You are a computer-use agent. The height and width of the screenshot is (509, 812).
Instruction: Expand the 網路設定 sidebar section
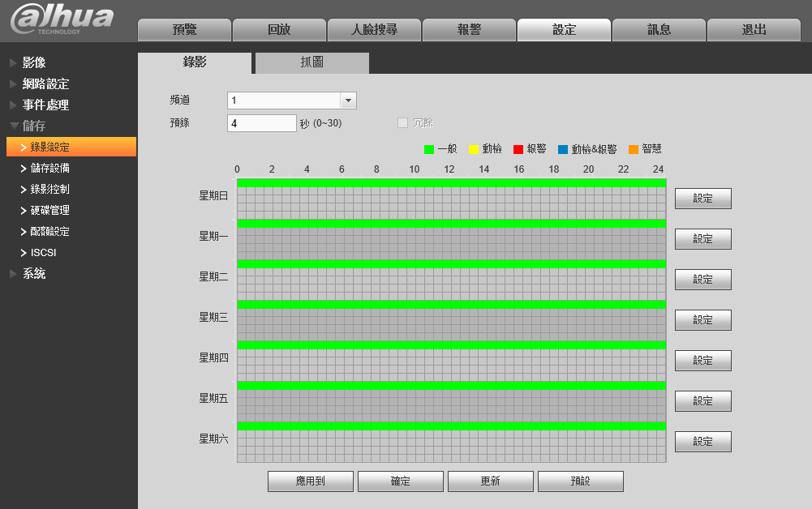tap(45, 83)
